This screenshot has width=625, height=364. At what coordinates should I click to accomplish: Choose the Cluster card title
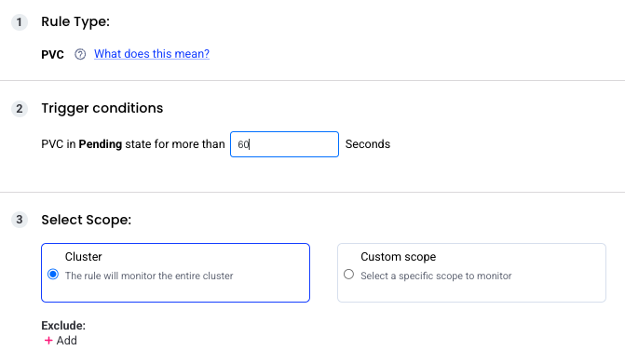(x=83, y=257)
